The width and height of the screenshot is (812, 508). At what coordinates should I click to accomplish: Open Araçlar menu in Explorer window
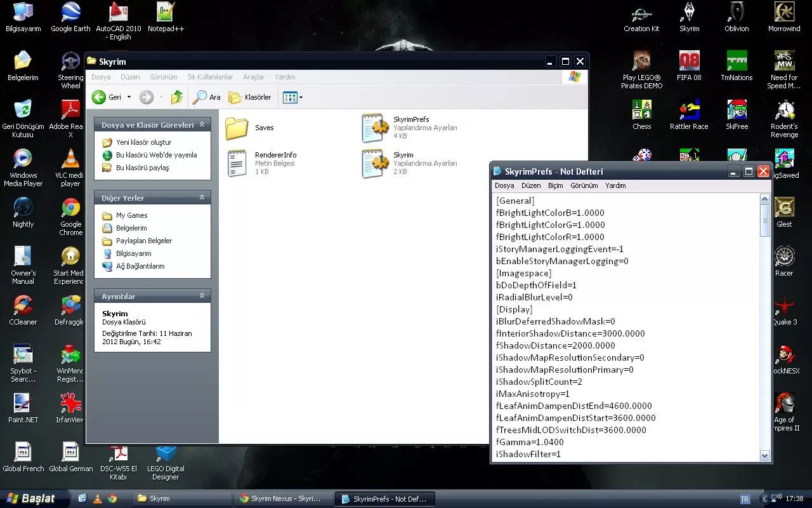pyautogui.click(x=254, y=77)
